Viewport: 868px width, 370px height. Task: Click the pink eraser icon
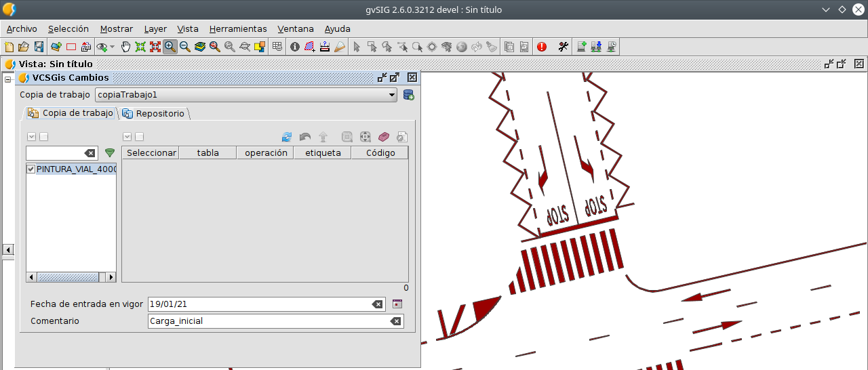click(384, 137)
